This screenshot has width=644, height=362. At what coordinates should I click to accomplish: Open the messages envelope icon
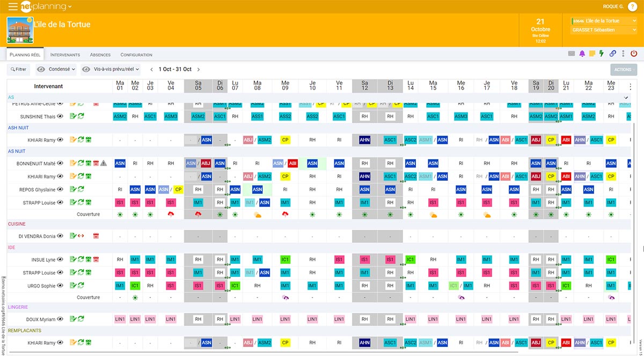pos(571,53)
